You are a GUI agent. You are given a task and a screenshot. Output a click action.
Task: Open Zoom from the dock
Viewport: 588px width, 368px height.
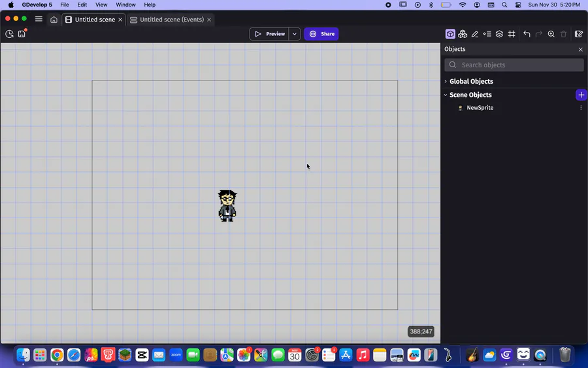176,355
